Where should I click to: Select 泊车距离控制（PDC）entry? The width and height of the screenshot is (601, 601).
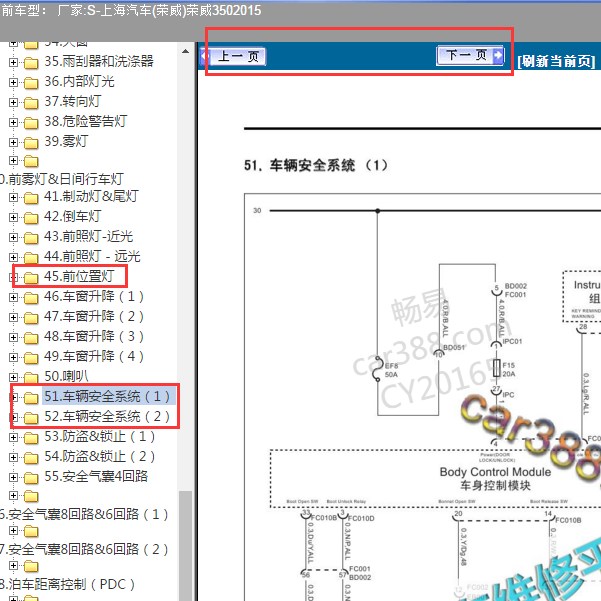pyautogui.click(x=67, y=585)
